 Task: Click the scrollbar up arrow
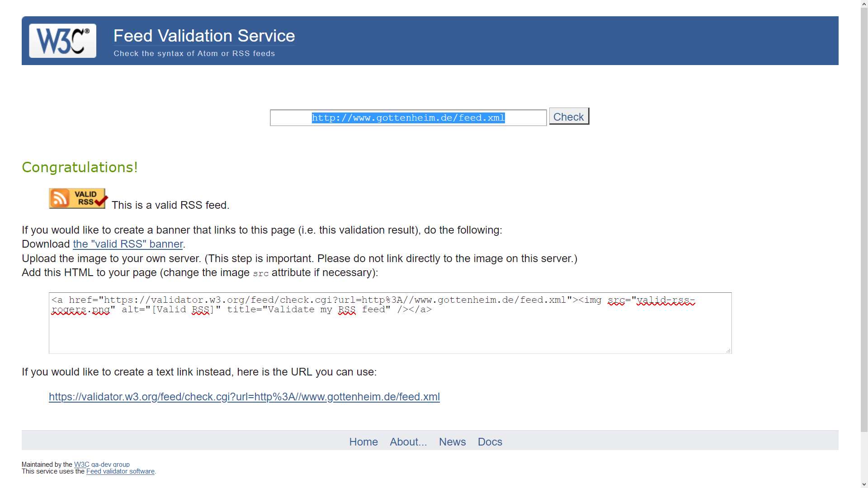coord(864,4)
